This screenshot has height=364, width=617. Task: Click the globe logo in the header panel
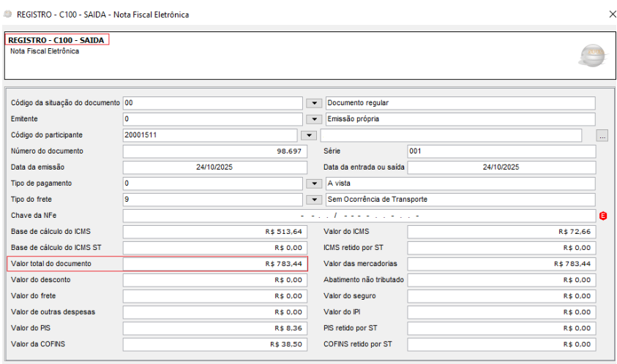coord(591,56)
